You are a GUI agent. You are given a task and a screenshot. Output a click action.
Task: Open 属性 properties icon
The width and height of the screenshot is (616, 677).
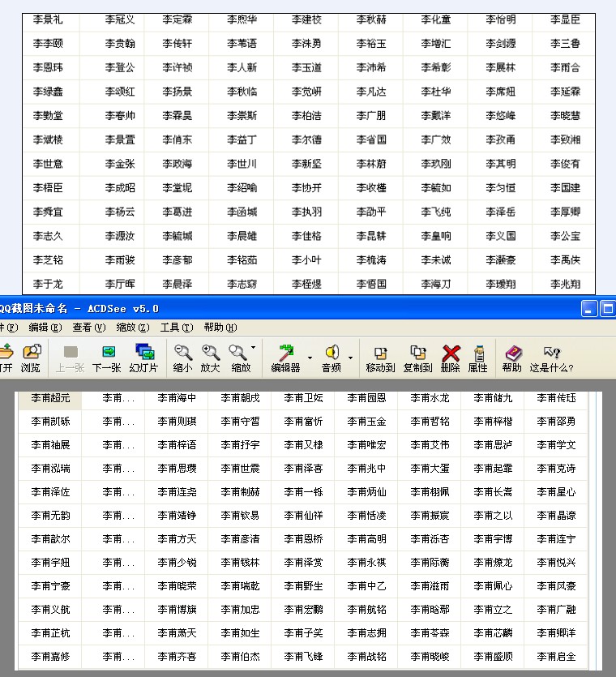[x=478, y=358]
